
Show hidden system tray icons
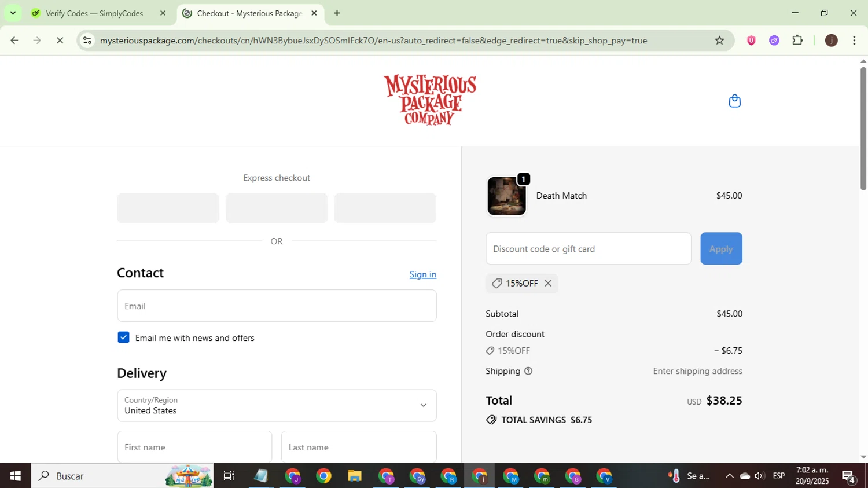(x=729, y=476)
